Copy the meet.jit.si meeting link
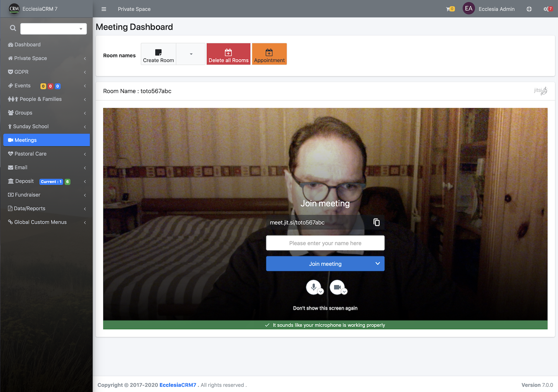This screenshot has height=392, width=558. click(x=377, y=222)
